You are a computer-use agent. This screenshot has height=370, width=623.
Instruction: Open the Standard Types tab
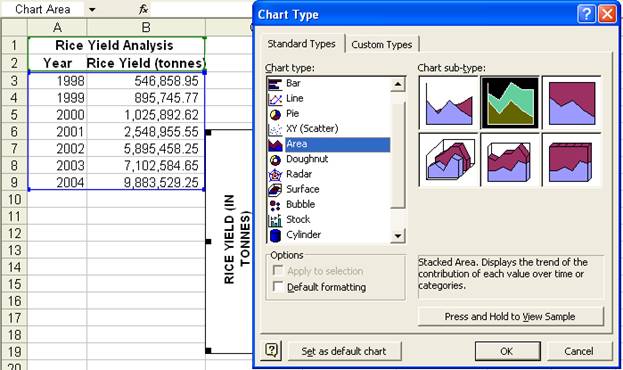302,44
